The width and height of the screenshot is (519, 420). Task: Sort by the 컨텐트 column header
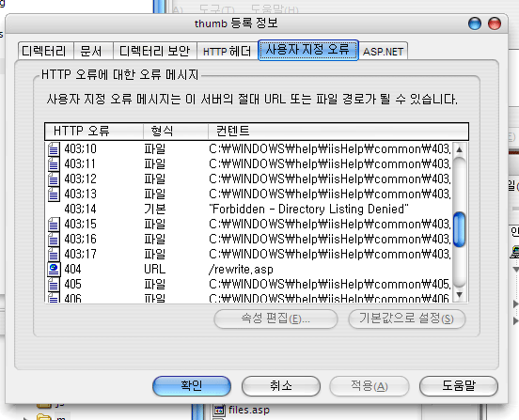[x=338, y=132]
